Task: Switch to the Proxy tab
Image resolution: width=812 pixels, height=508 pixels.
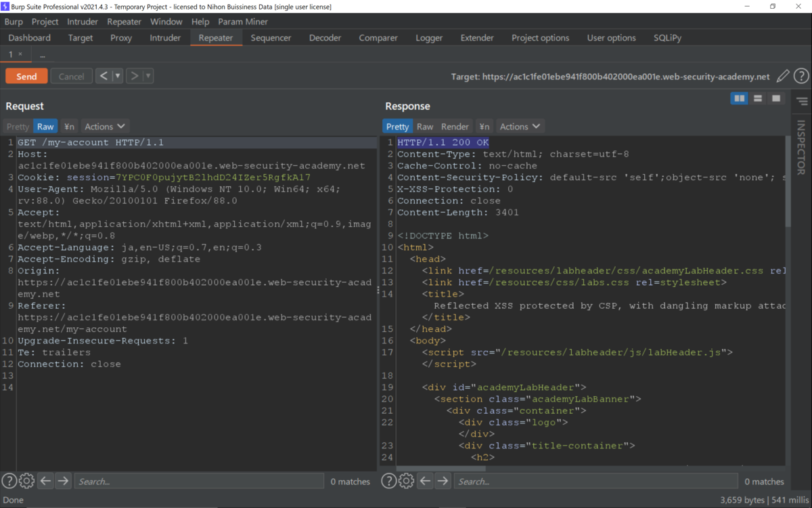Action: (121, 38)
